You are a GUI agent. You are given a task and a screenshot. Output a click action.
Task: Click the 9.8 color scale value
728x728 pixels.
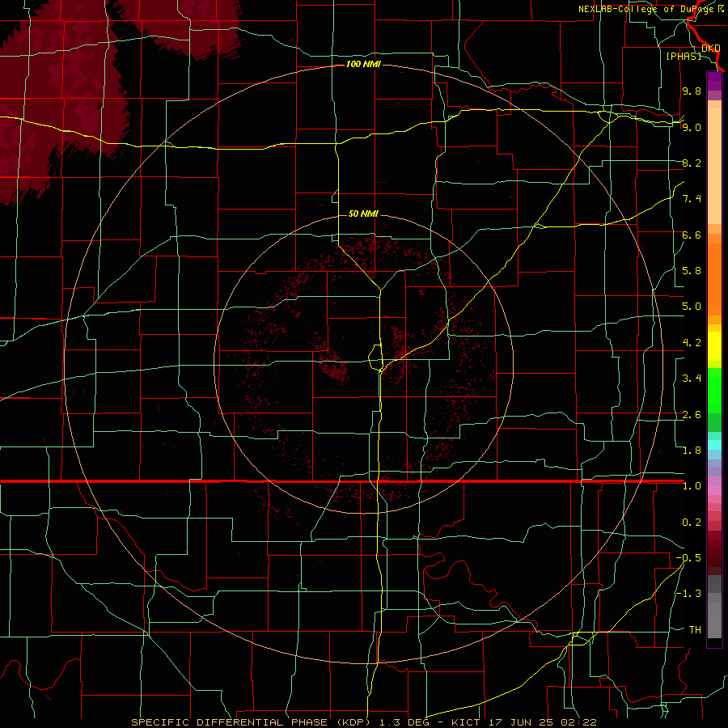(x=692, y=91)
